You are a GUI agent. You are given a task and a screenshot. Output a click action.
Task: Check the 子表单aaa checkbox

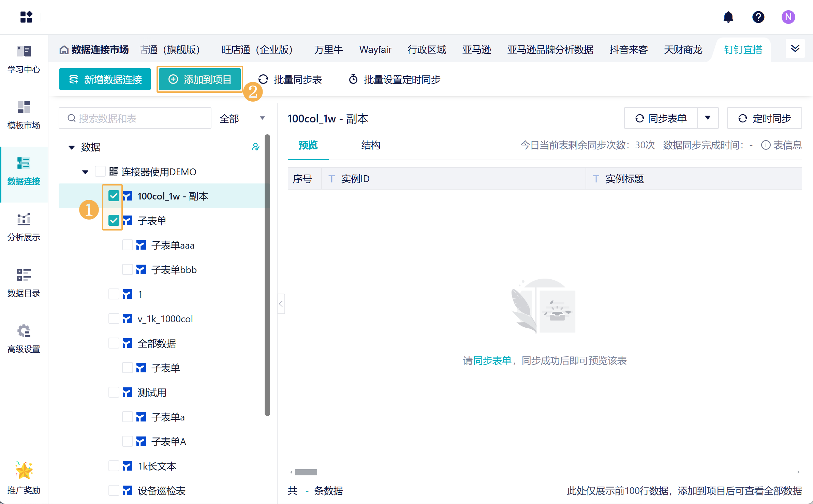coord(127,245)
